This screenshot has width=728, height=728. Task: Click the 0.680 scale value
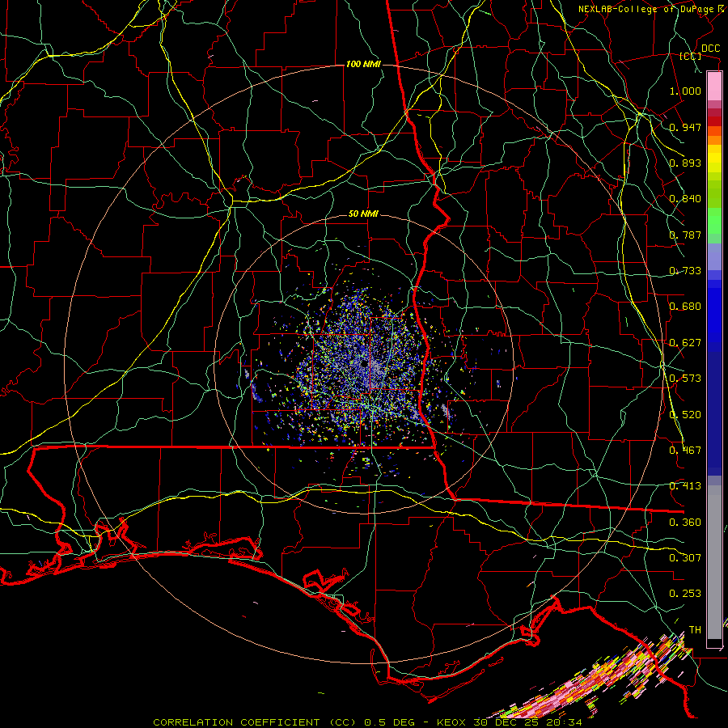[685, 306]
